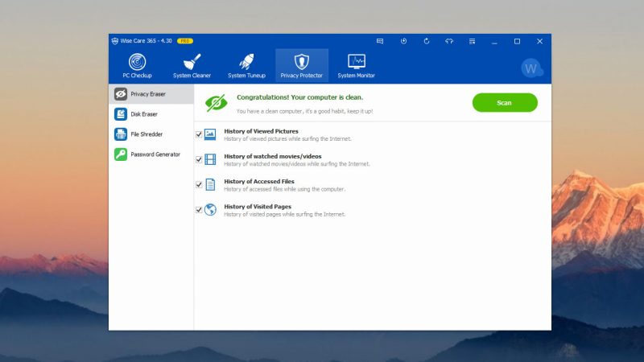Open Disk Eraser tool
Image resolution: width=644 pixels, height=362 pixels.
[x=151, y=114]
